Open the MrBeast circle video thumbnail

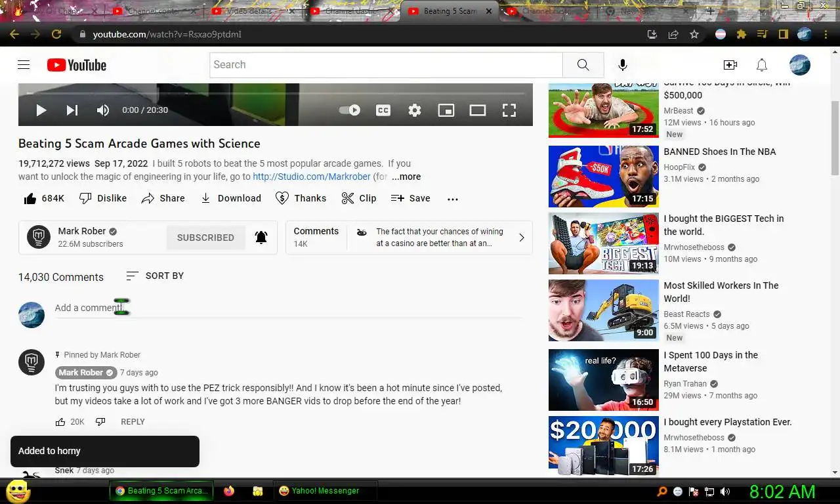(603, 110)
